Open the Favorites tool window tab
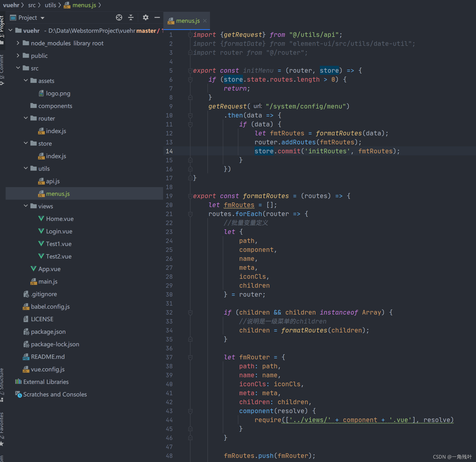This screenshot has width=476, height=462. coord(2,429)
